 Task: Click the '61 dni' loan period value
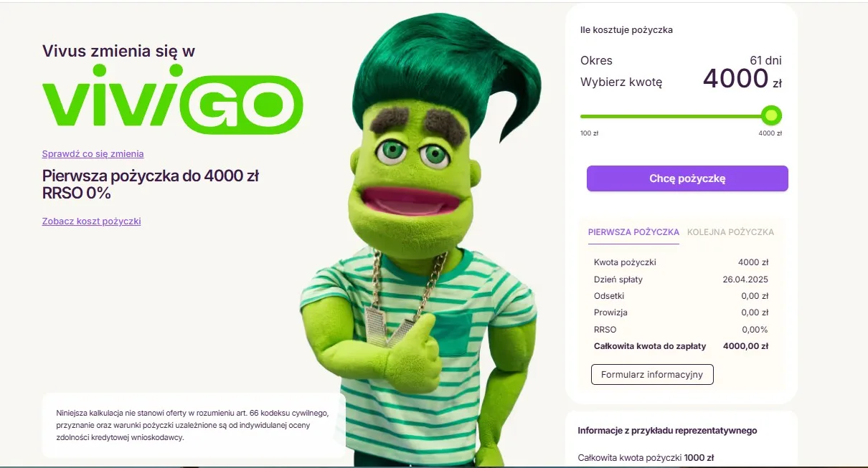765,60
